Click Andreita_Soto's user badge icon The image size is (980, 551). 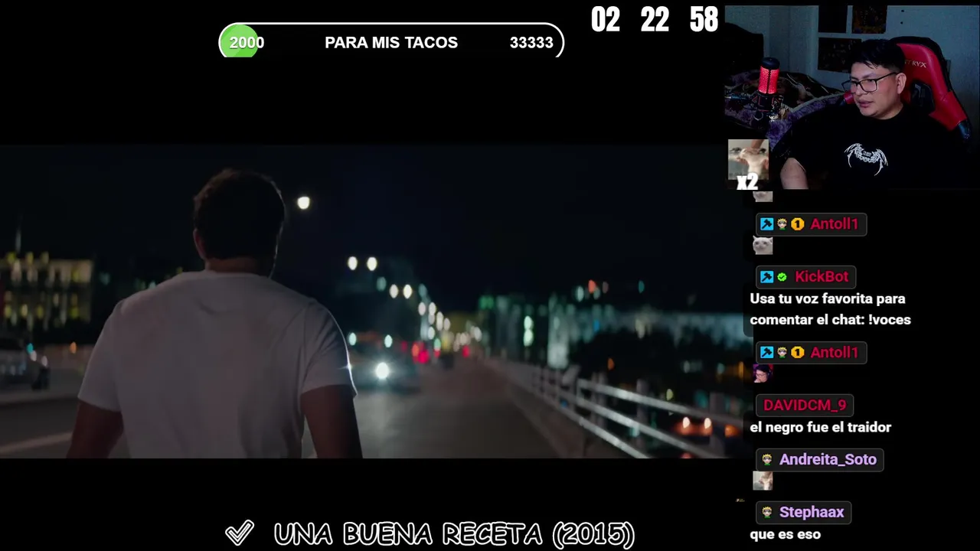pos(767,459)
